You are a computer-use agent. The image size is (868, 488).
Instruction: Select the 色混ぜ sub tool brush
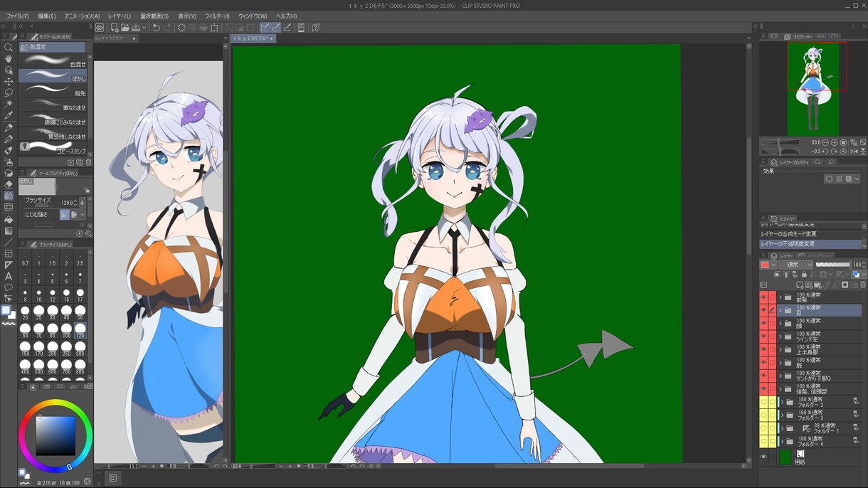[53, 60]
